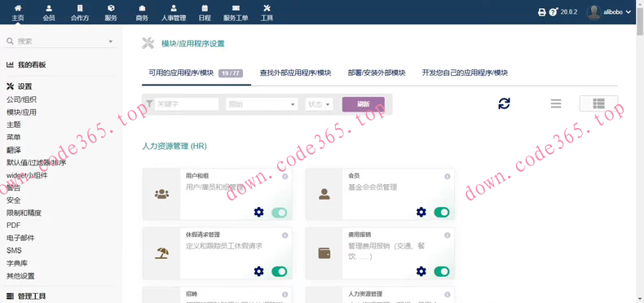Screen dimensions: 644x303
Task: Show info for 费用报销 module
Action: pyautogui.click(x=448, y=235)
